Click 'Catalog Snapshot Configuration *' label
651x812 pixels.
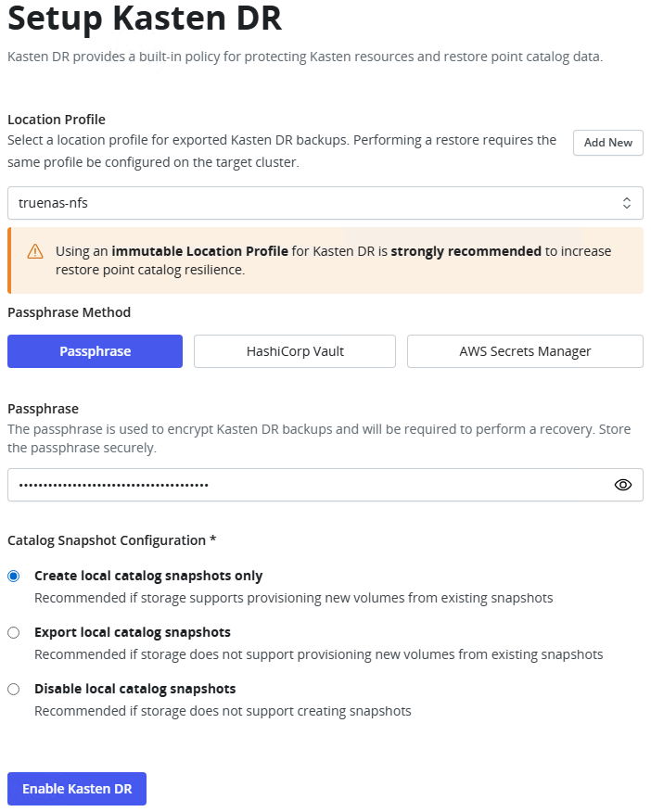112,540
